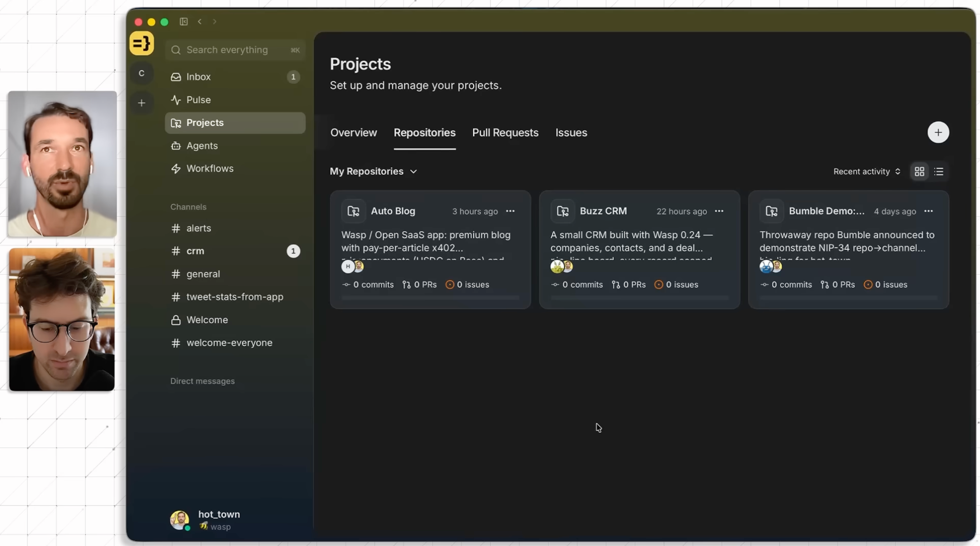The image size is (980, 546).
Task: Switch to the Issues tab
Action: pyautogui.click(x=571, y=133)
